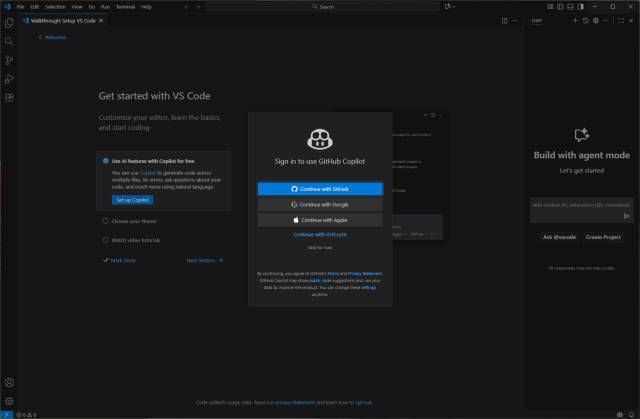Open the Source Control view
The image size is (640, 419).
click(x=9, y=60)
